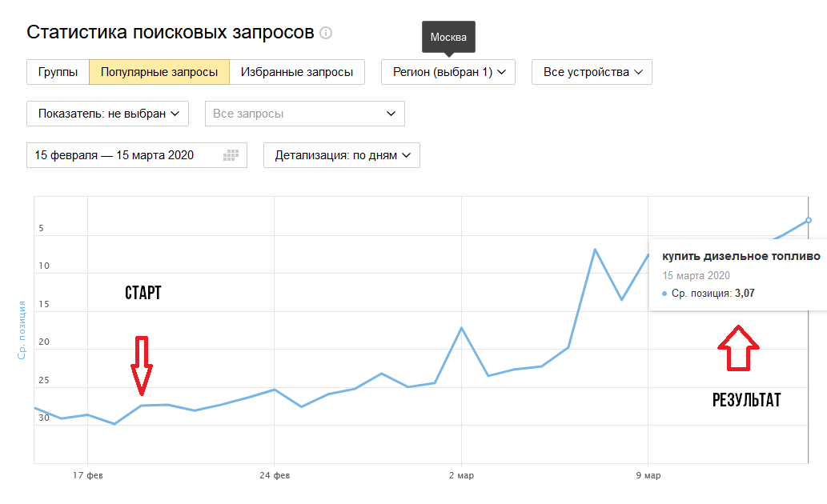
Task: Open the Избранные запросы tab
Action: 297,72
